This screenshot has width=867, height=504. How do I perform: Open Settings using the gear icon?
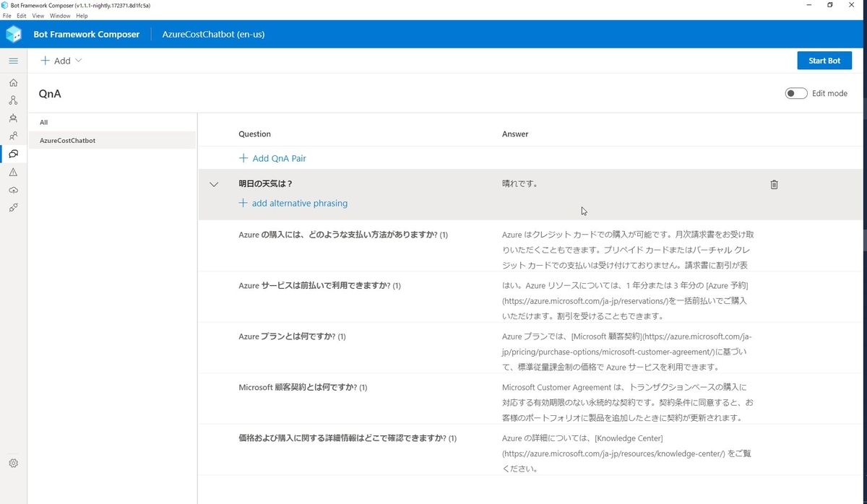coord(13,463)
